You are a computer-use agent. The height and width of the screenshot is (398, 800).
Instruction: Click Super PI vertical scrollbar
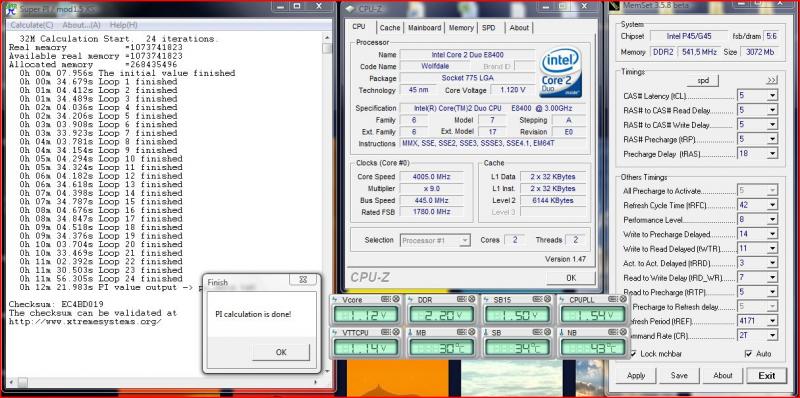coord(327,205)
